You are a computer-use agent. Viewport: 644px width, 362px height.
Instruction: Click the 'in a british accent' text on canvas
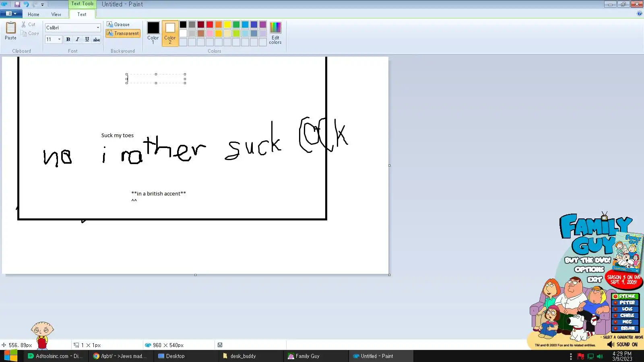tap(159, 193)
